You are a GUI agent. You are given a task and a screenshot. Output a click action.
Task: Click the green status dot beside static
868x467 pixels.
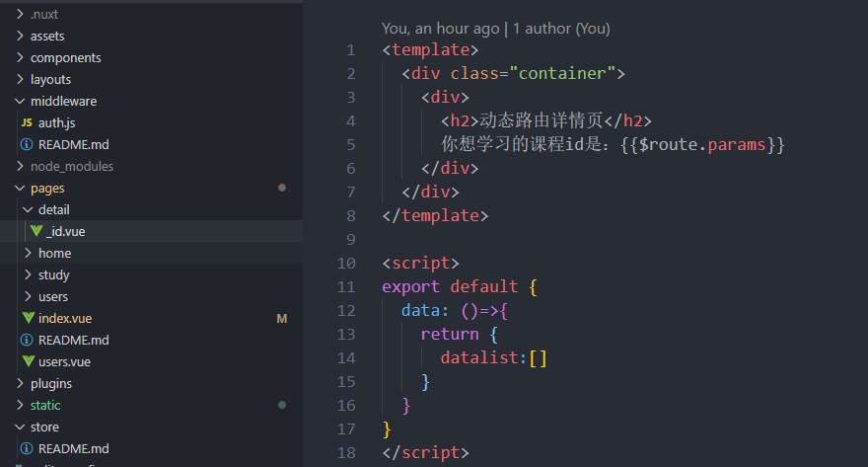tap(282, 405)
